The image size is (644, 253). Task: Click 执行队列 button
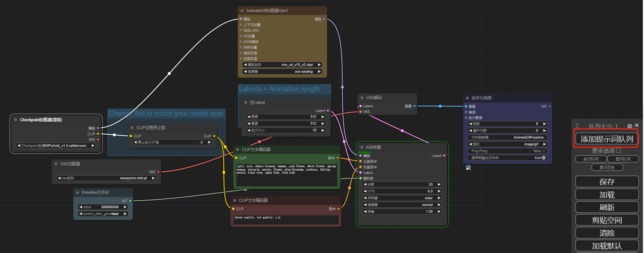[591, 159]
